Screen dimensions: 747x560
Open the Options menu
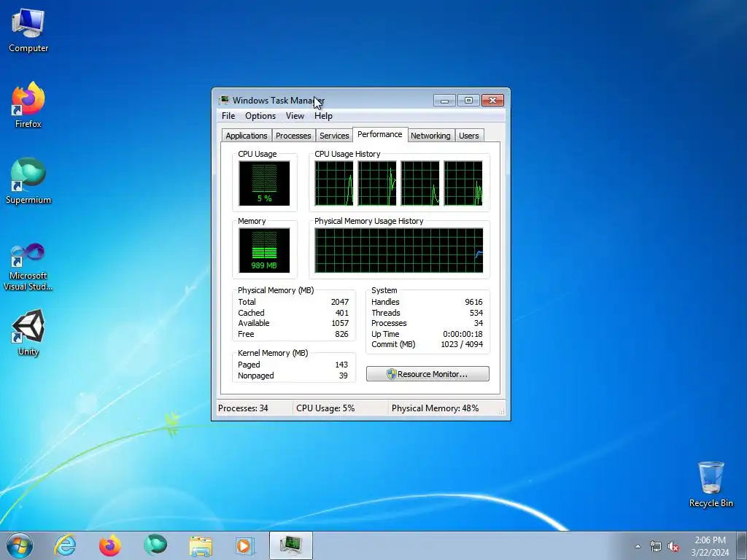(x=260, y=116)
